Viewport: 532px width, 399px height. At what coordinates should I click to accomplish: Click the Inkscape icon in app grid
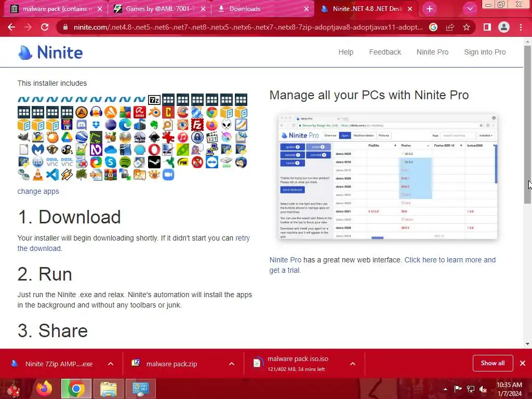click(x=154, y=137)
